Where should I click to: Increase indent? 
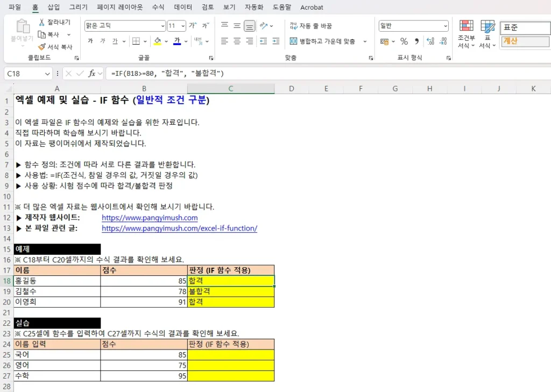276,41
